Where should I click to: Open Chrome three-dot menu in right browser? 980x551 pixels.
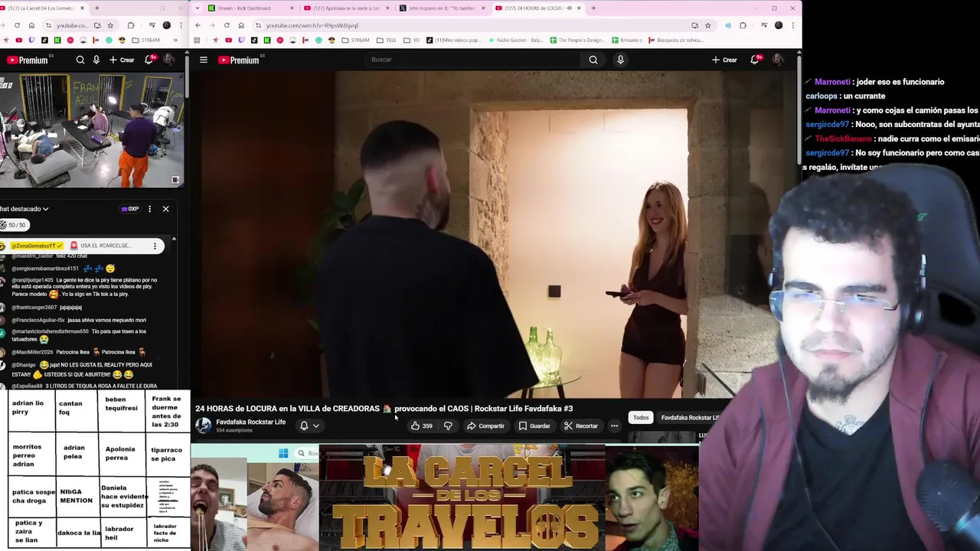pos(793,25)
